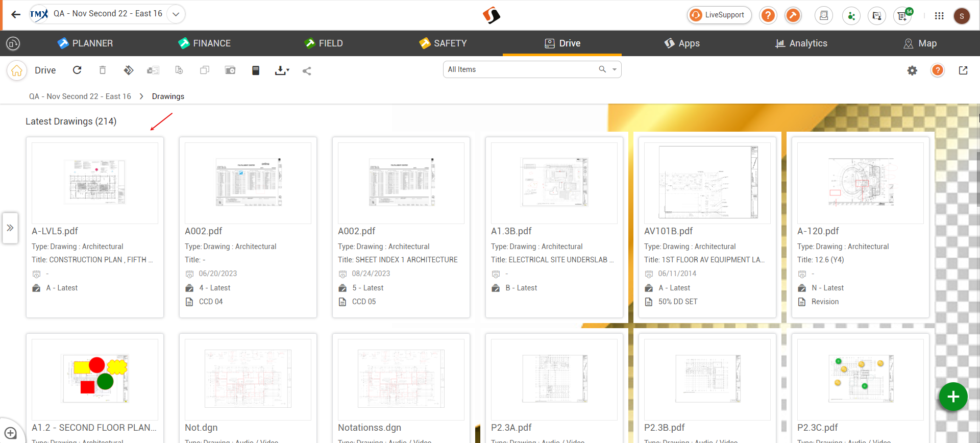Click the Notationss.dgn file name
Screen dimensions: 980x443
pyautogui.click(x=370, y=428)
